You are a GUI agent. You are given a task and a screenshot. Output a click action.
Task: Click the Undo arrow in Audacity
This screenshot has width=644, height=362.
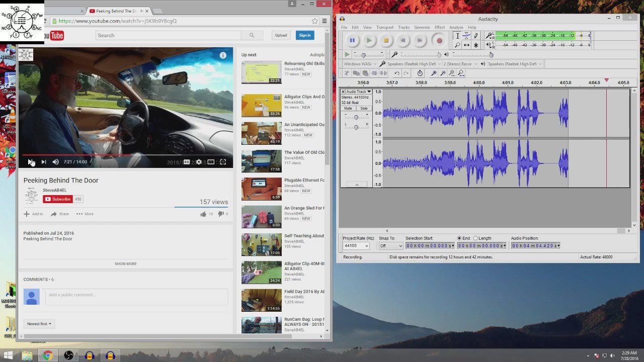(x=397, y=73)
